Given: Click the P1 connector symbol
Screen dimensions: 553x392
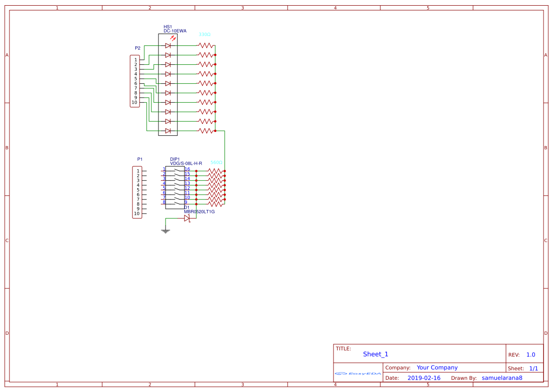Looking at the screenshot, I should click(x=136, y=192).
